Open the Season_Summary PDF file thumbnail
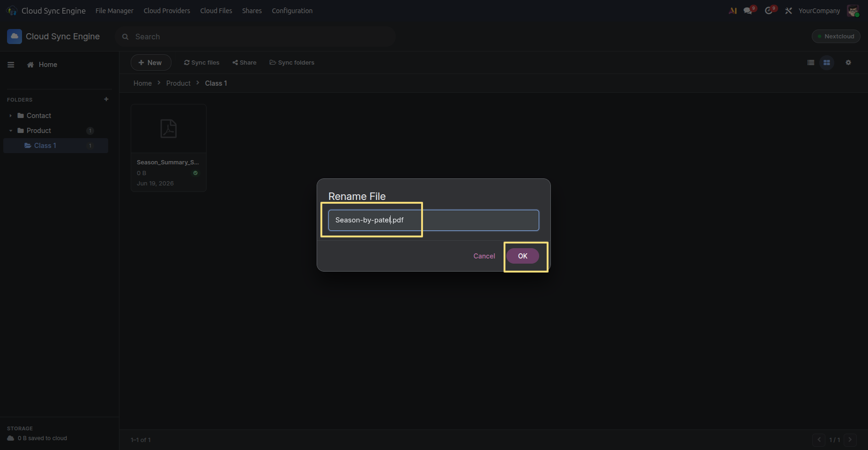 pos(169,129)
